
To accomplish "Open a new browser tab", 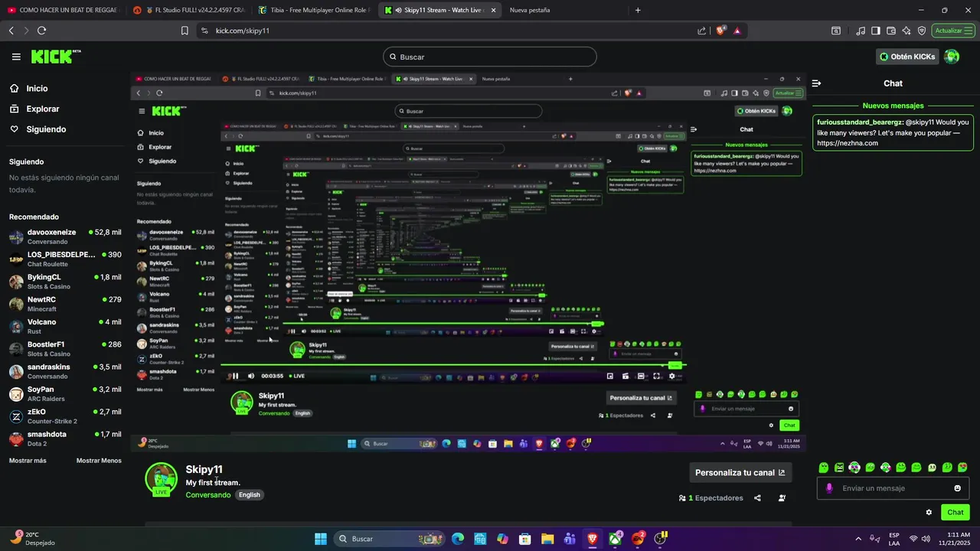I will pyautogui.click(x=638, y=10).
